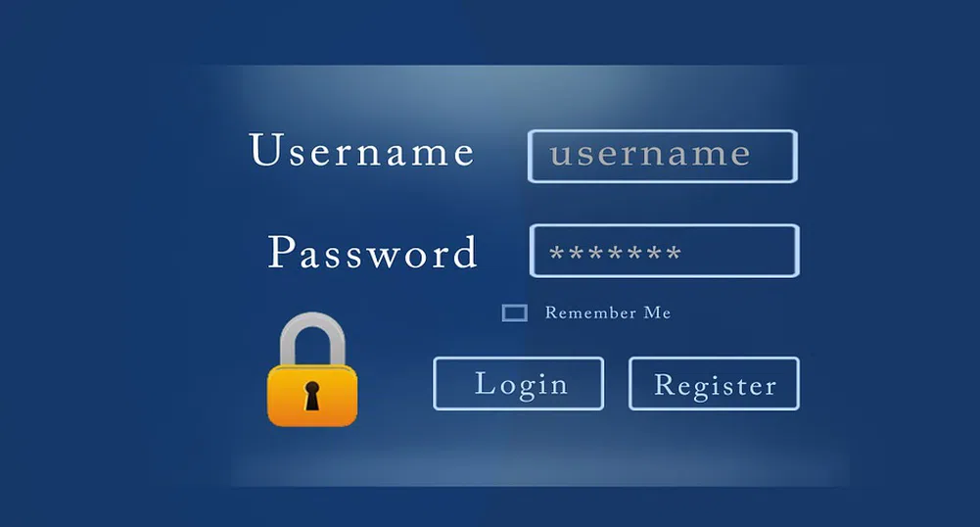Click the yellow padlock icon
This screenshot has width=980, height=527.
(x=312, y=369)
